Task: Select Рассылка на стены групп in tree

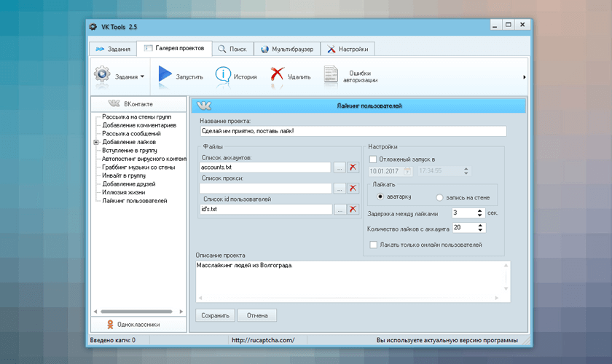Action: (x=137, y=116)
